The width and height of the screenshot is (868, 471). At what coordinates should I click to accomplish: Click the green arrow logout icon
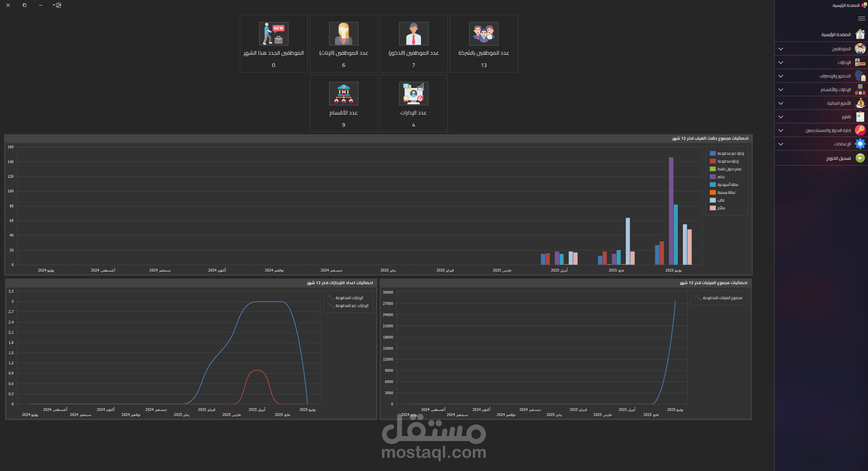click(x=860, y=158)
